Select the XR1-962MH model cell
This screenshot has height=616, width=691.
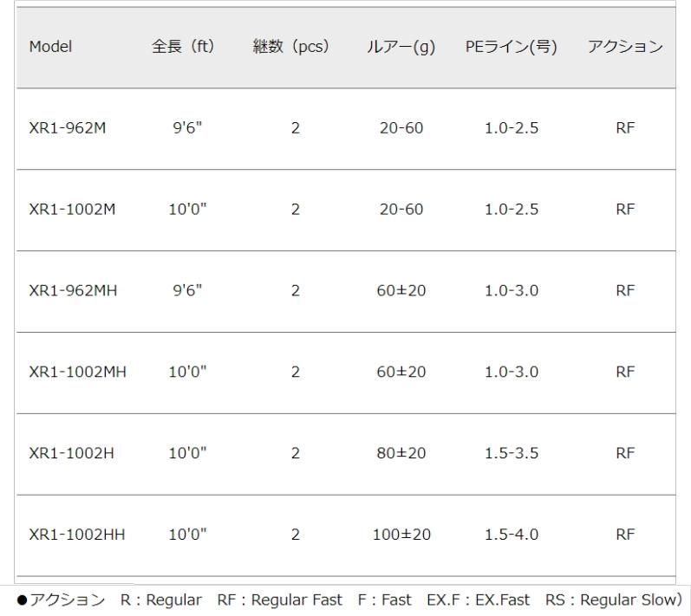tap(73, 291)
